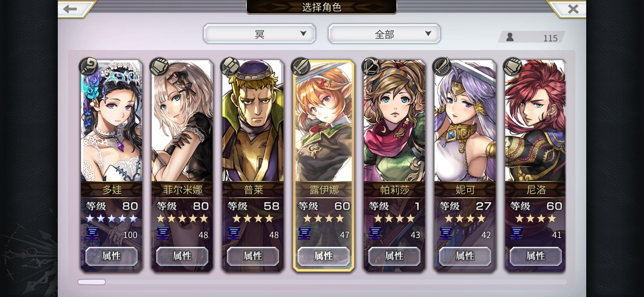Open the 冥 element filter dropdown
This screenshot has width=644, height=297.
coord(260,34)
